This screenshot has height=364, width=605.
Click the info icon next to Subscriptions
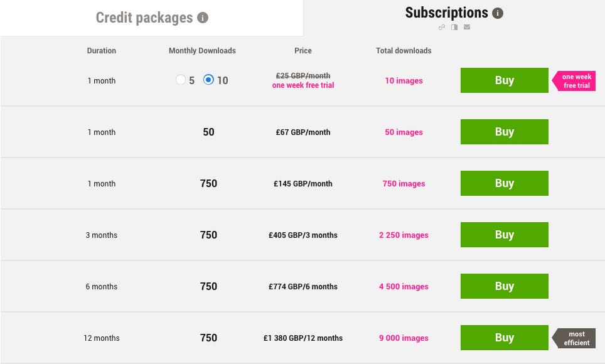(498, 13)
